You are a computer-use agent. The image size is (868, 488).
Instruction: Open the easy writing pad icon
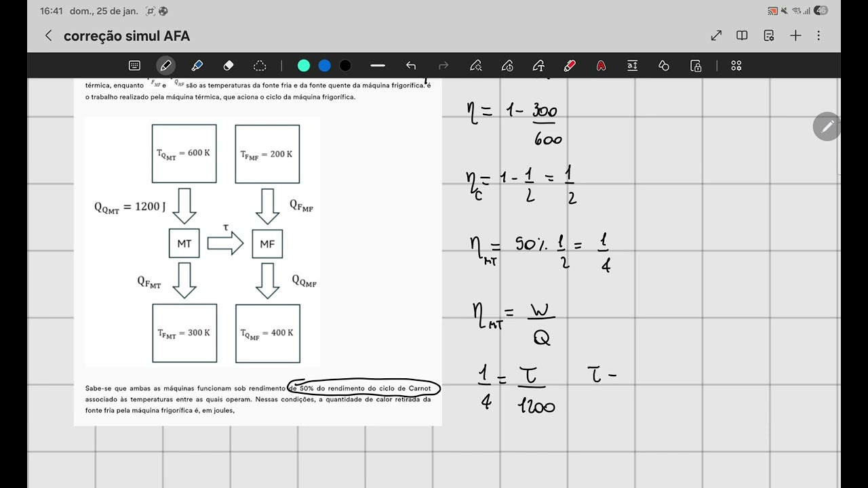[x=632, y=66]
